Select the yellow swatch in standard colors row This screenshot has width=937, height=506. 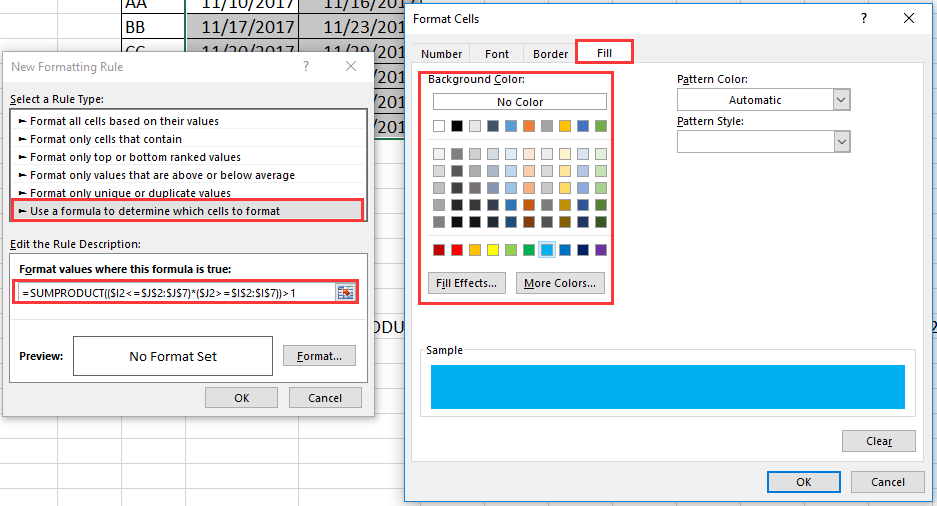tap(493, 250)
